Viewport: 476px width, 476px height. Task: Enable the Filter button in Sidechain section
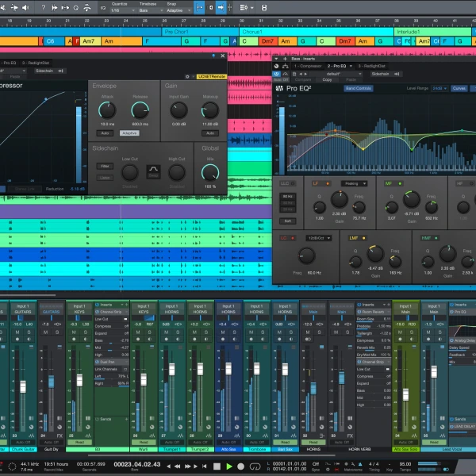point(105,166)
